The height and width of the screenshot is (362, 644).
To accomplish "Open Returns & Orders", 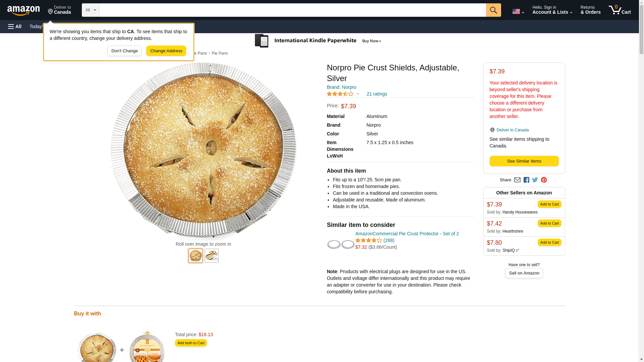I will click(x=590, y=10).
